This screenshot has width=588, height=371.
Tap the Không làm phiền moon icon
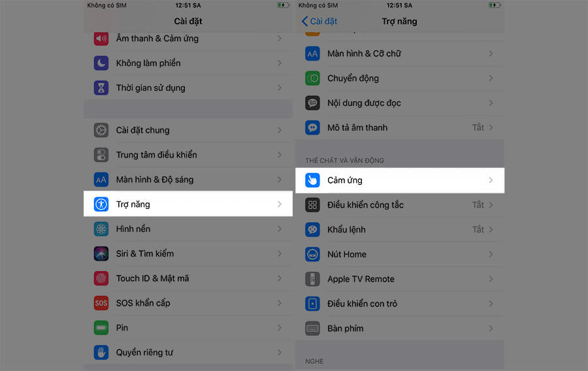point(101,63)
